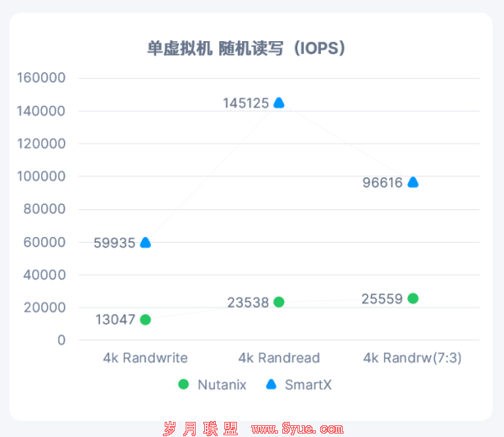Click the 120000 y-axis value
Viewport: 504px width, 437px height.
click(41, 144)
